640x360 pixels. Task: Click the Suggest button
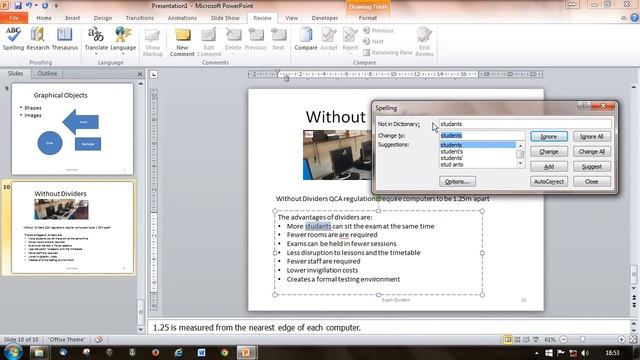pyautogui.click(x=592, y=167)
